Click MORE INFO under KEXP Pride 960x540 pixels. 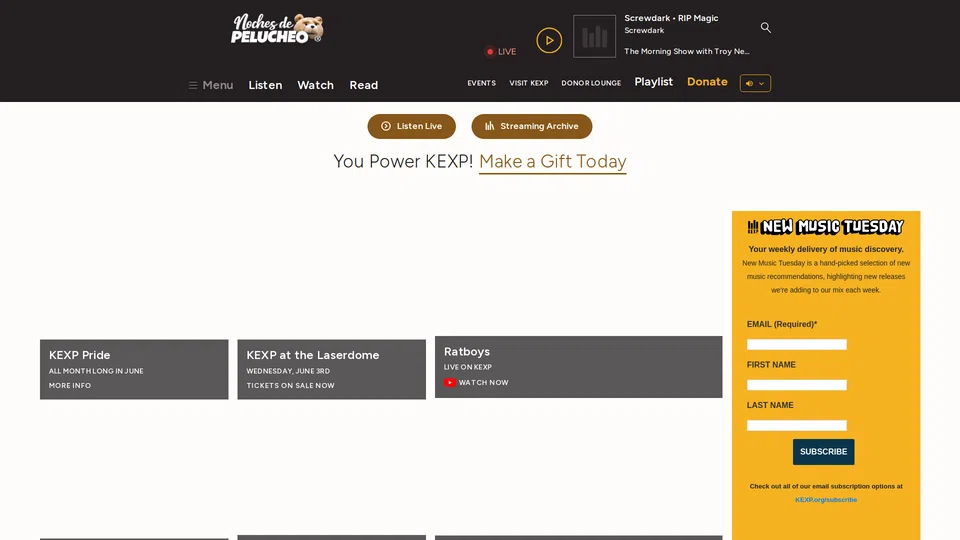(70, 386)
